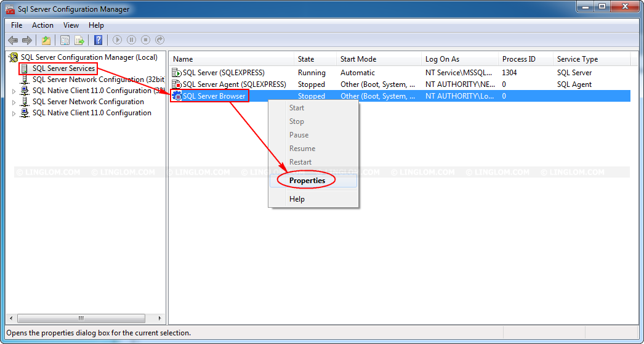Click the tree pane horizontal scrollbar thumb
Viewport: 644px width, 344px height.
coord(81,319)
